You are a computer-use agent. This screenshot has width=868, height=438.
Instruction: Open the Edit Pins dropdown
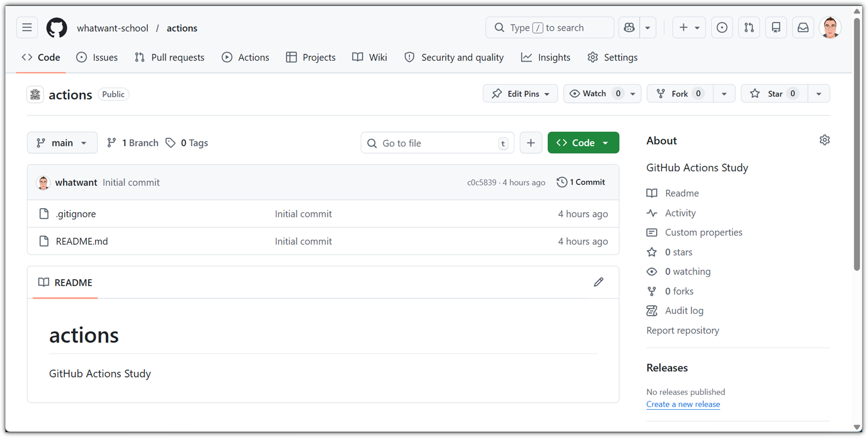pos(520,94)
